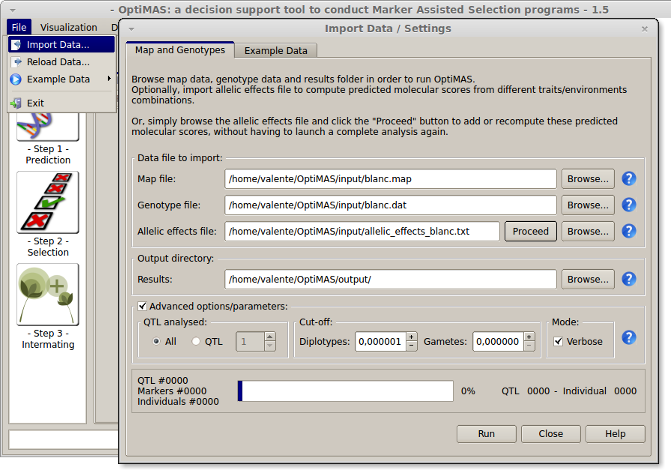Open the File menu
The image size is (671, 470).
19,27
